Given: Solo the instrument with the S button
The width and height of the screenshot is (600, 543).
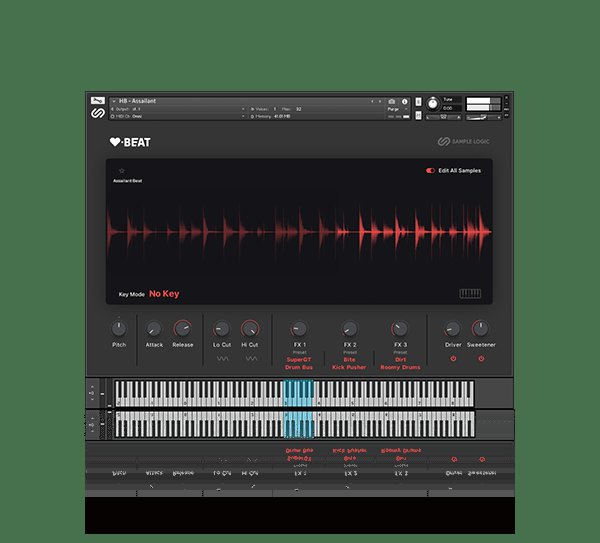Looking at the screenshot, I should (418, 101).
